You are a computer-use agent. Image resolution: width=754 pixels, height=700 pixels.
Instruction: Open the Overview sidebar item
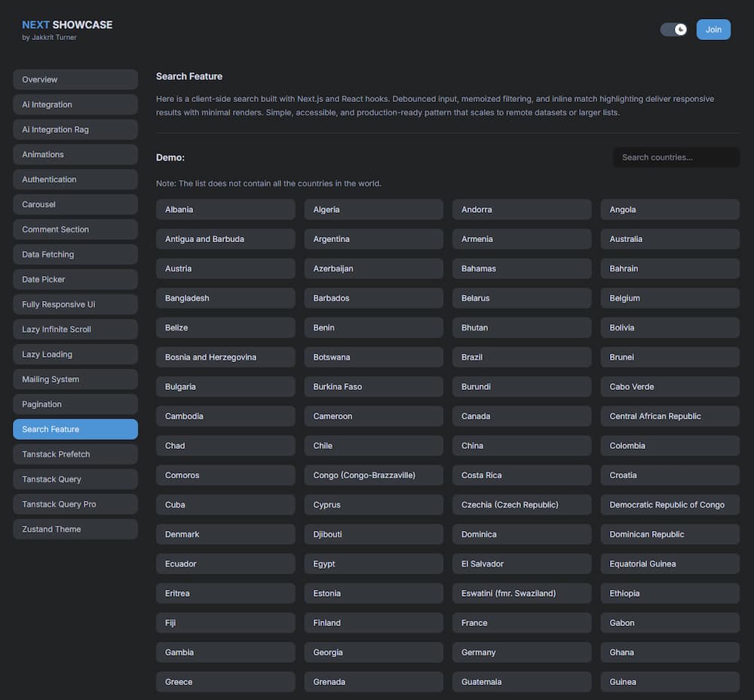click(x=75, y=80)
